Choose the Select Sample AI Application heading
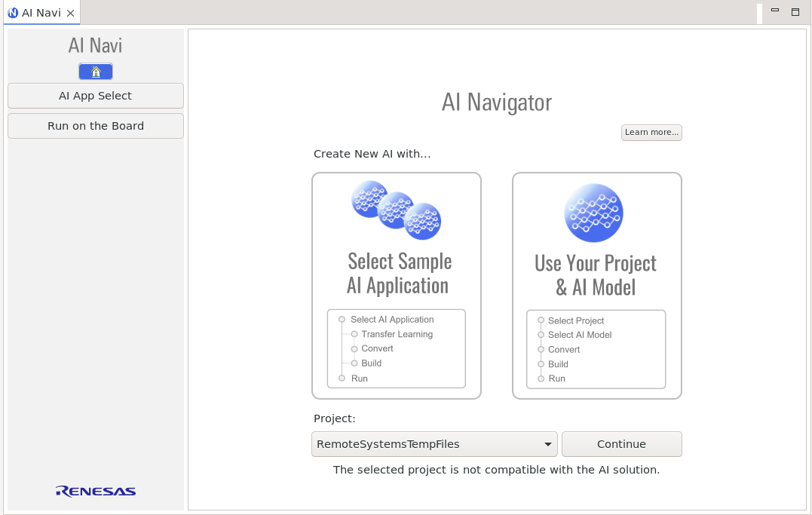Screen dimensions: 812x515 pos(398,273)
